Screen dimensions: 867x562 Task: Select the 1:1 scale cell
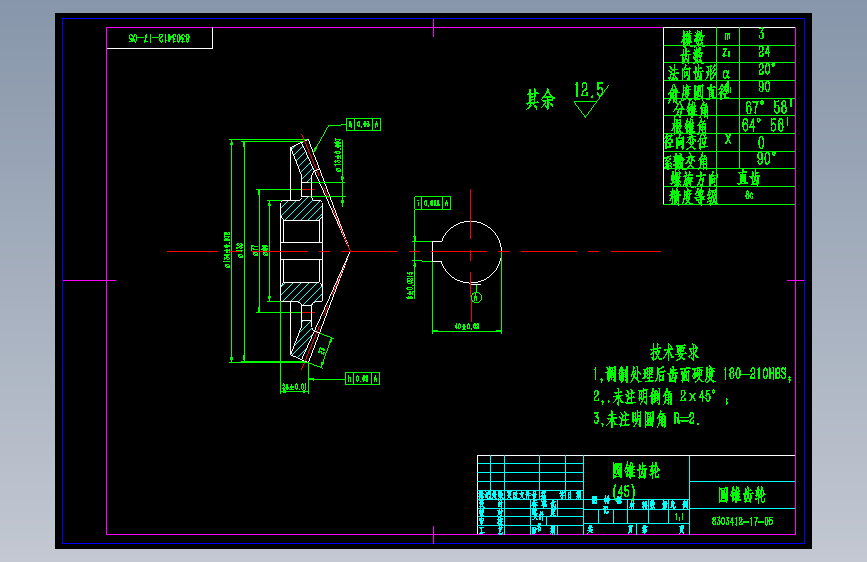(679, 517)
